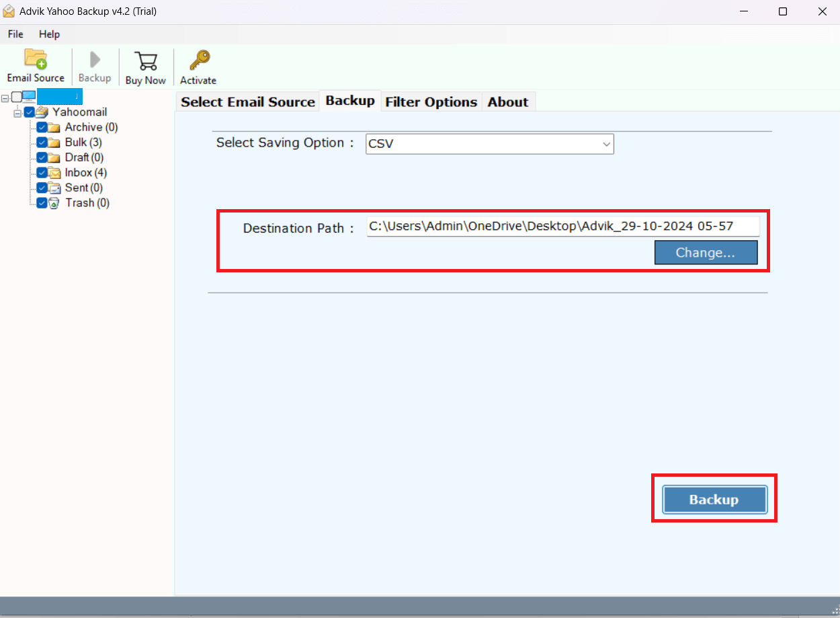This screenshot has height=618, width=840.
Task: Click the Advik app icon in title bar
Action: coord(9,11)
